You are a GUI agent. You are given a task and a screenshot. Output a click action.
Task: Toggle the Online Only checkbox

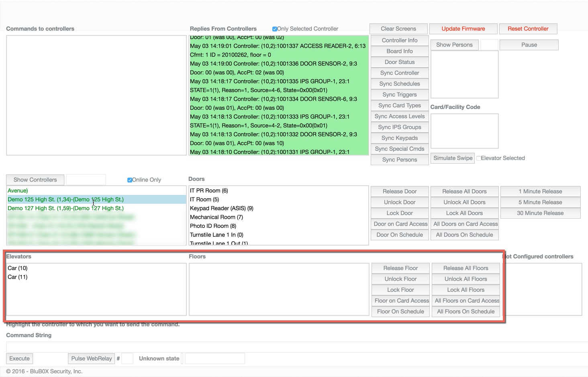(130, 180)
